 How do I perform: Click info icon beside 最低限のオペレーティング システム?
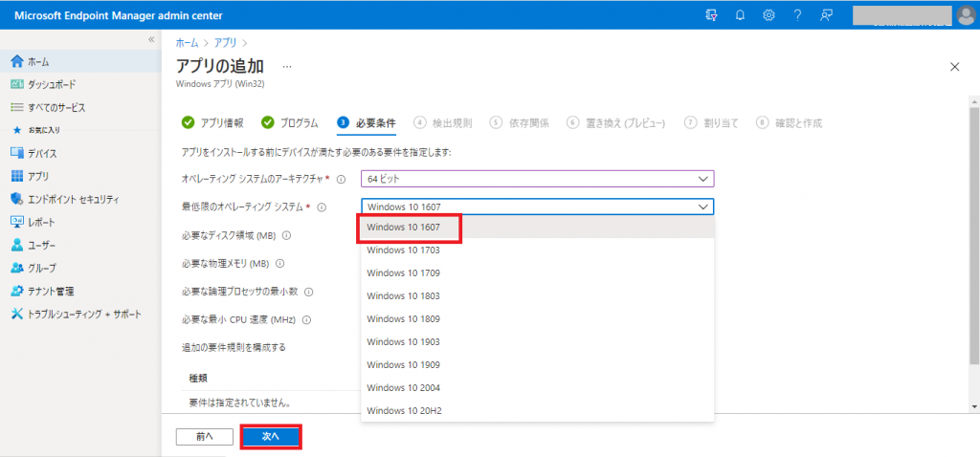point(322,207)
